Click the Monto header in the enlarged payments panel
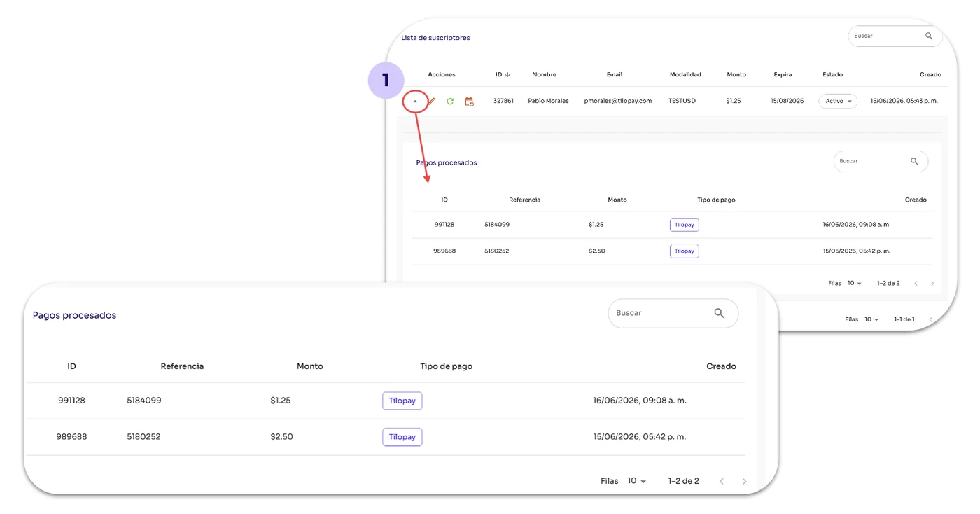 310,366
